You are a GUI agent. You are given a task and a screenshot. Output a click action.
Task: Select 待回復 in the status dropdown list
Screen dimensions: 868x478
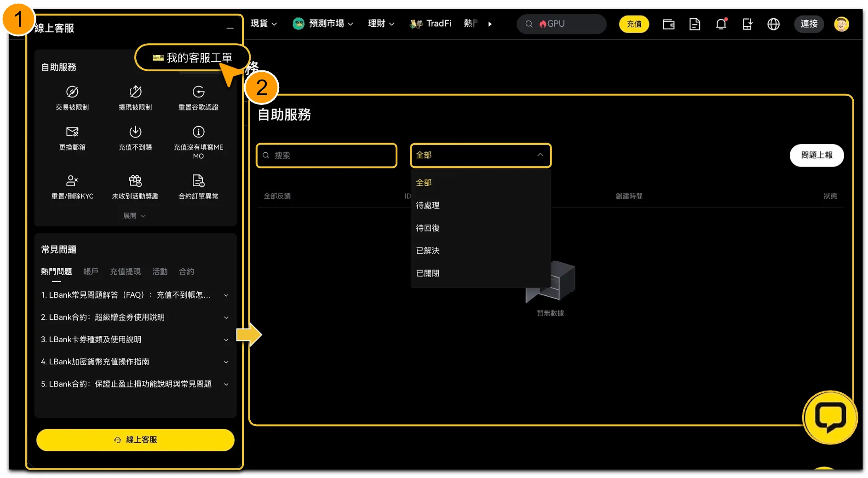[481, 228]
